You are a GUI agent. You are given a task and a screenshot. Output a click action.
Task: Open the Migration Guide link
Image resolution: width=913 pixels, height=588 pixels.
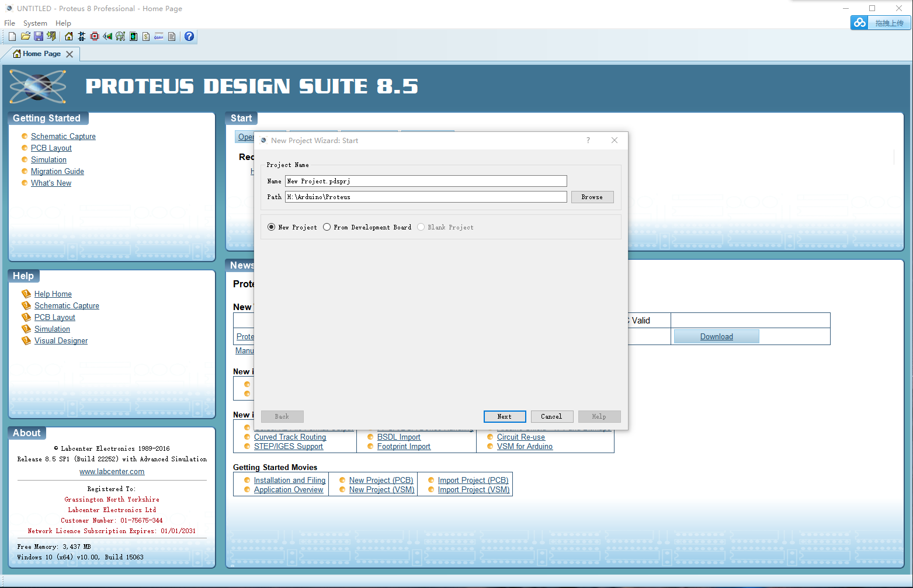click(x=57, y=171)
